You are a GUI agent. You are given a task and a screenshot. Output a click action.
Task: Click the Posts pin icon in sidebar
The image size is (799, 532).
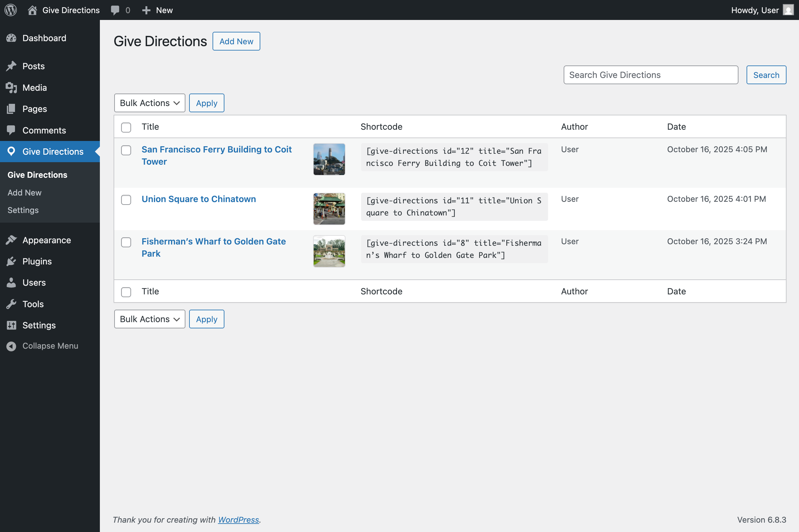click(12, 66)
